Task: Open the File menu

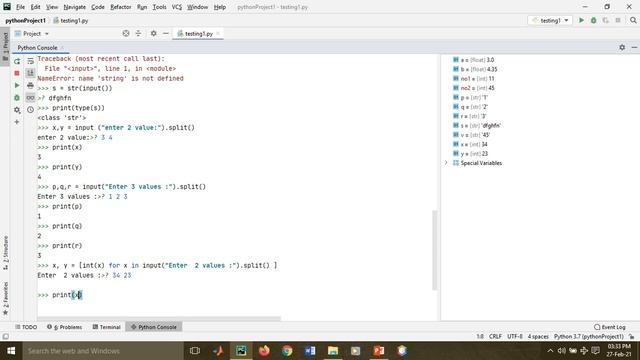Action: pyautogui.click(x=20, y=7)
